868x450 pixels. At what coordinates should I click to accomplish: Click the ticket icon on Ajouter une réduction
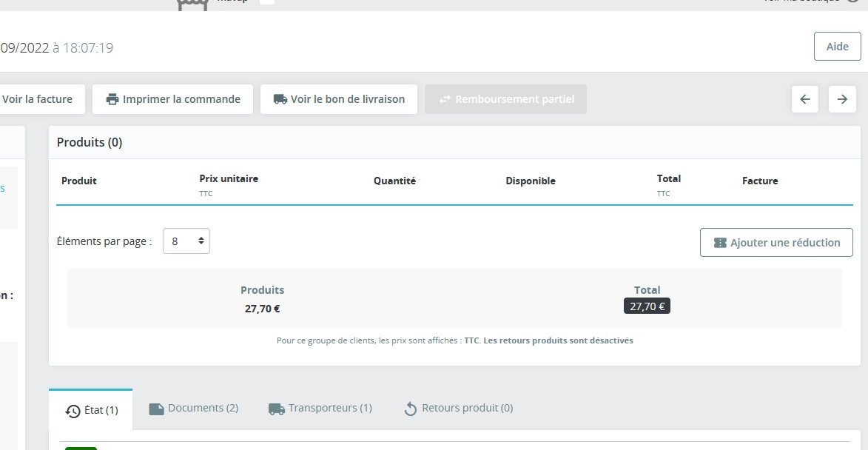point(720,243)
